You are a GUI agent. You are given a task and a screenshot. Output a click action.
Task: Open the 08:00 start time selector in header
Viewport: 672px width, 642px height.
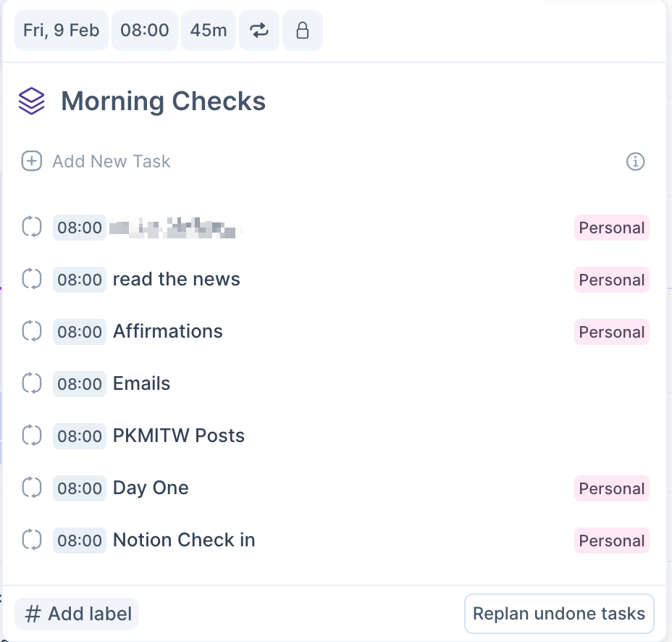tap(145, 30)
